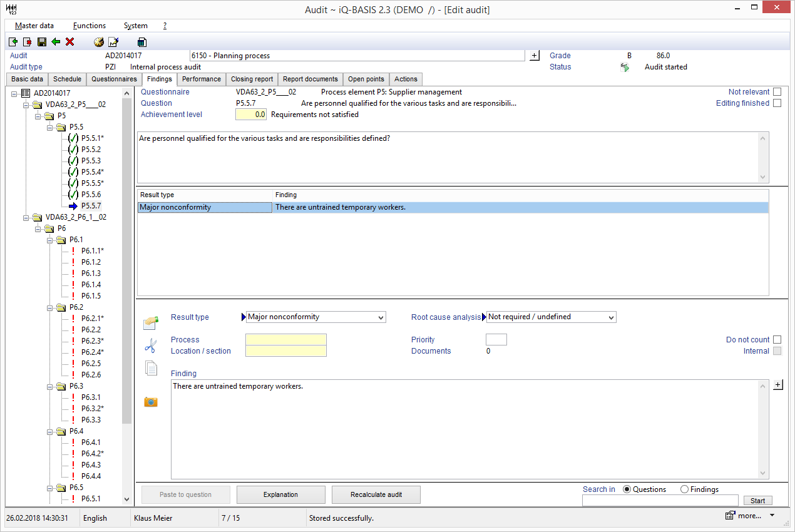Viewport: 795px width, 532px height.
Task: Open the System menu
Action: coord(136,26)
